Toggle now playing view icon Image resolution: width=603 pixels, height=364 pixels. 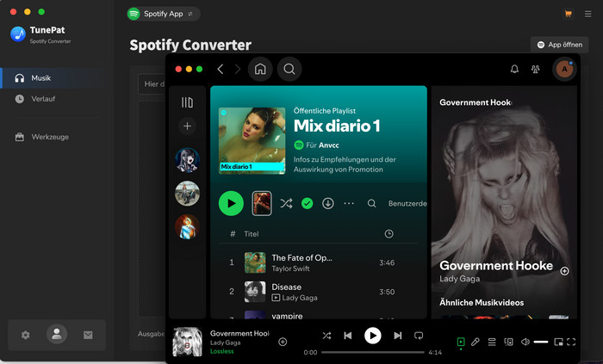pos(461,342)
